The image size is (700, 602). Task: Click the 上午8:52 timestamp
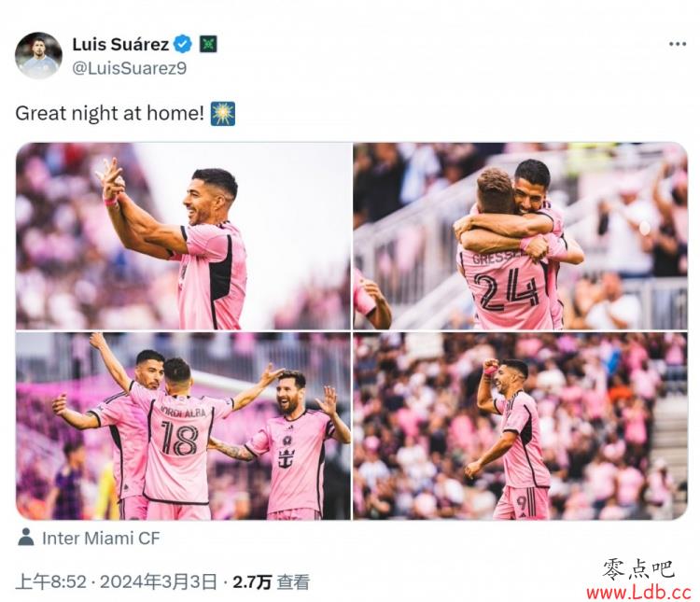[x=51, y=581]
